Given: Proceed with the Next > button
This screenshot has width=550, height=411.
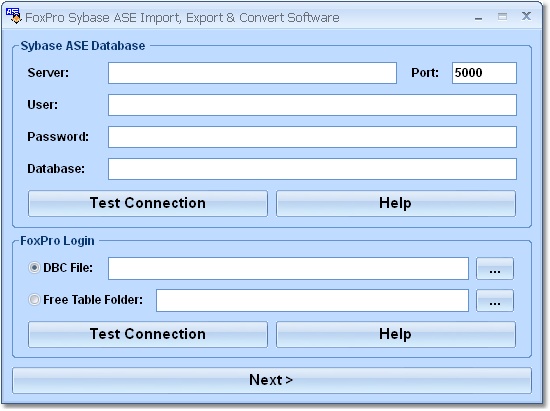Looking at the screenshot, I should pos(272,380).
